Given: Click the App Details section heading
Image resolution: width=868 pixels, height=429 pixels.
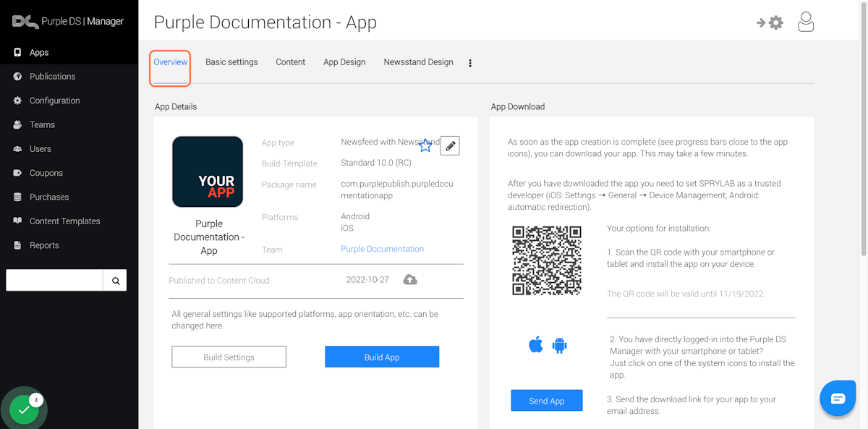Looking at the screenshot, I should pos(176,106).
